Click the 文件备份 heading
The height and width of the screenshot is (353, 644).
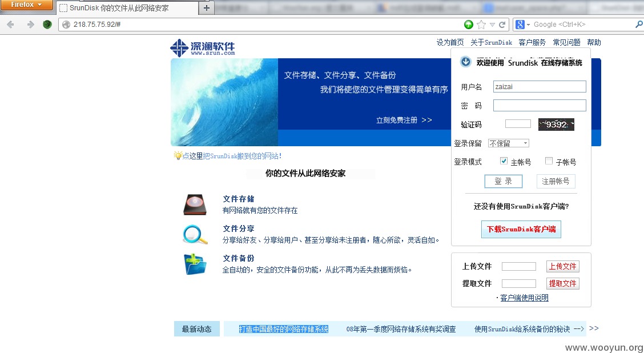coord(239,258)
